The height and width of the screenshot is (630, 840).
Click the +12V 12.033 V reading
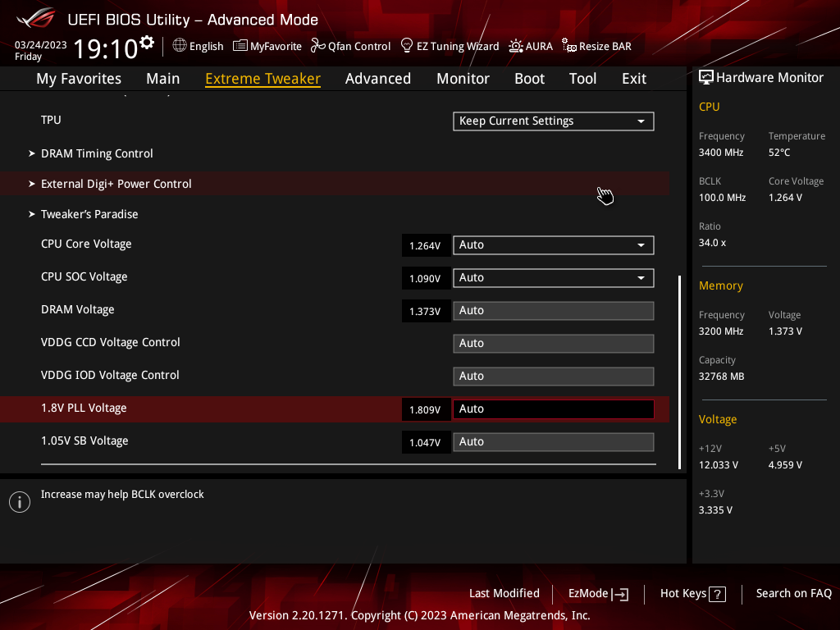(x=719, y=465)
